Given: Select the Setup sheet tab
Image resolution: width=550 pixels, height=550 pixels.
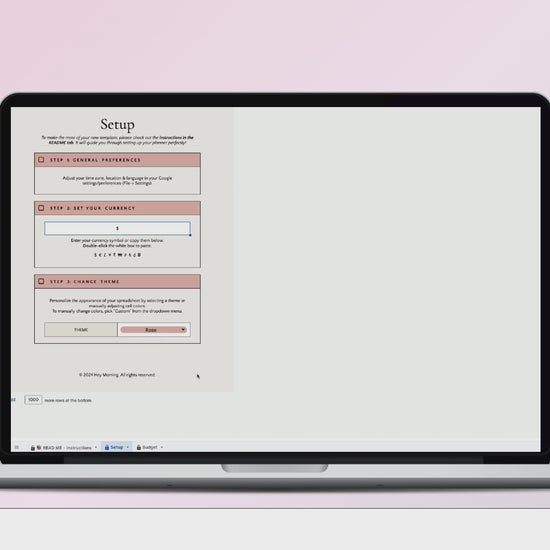Looking at the screenshot, I should [117, 447].
